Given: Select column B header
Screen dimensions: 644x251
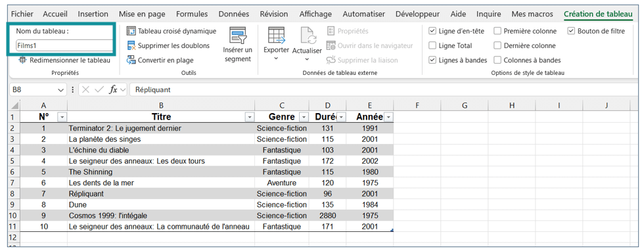Looking at the screenshot, I should point(161,106).
